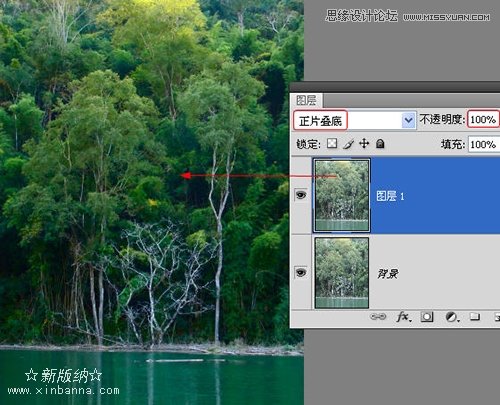Switch to the 图层 (Layers) tab
The height and width of the screenshot is (405, 500).
click(x=306, y=100)
